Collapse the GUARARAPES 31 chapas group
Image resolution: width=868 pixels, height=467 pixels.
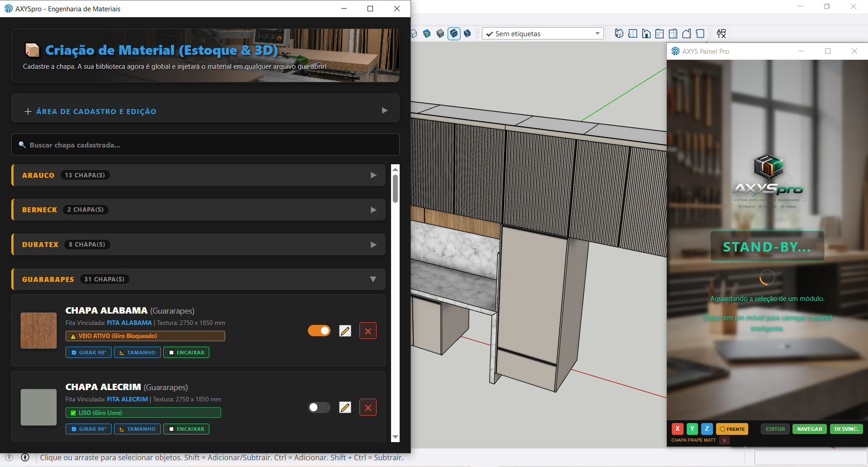[198, 279]
